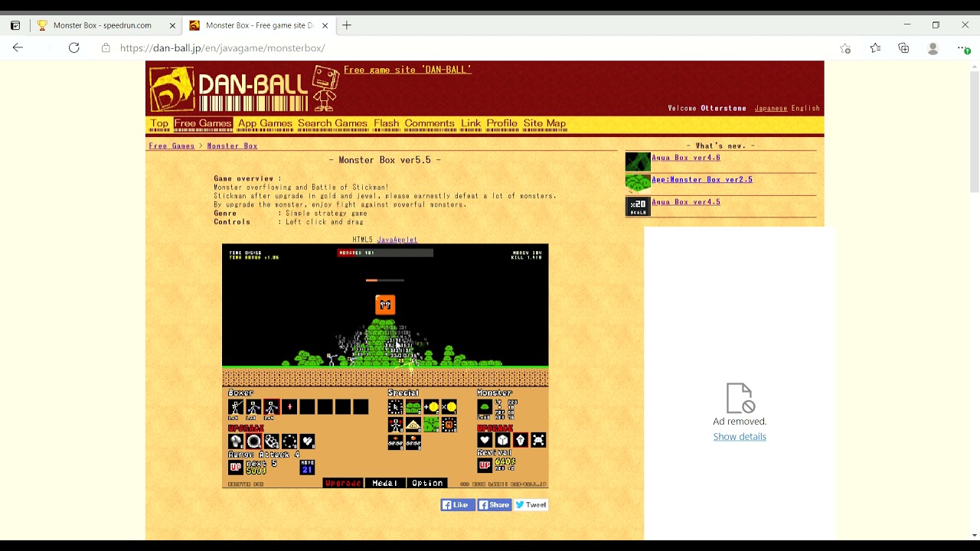The height and width of the screenshot is (551, 980).
Task: Select the second Boxer stickman slot
Action: click(254, 406)
